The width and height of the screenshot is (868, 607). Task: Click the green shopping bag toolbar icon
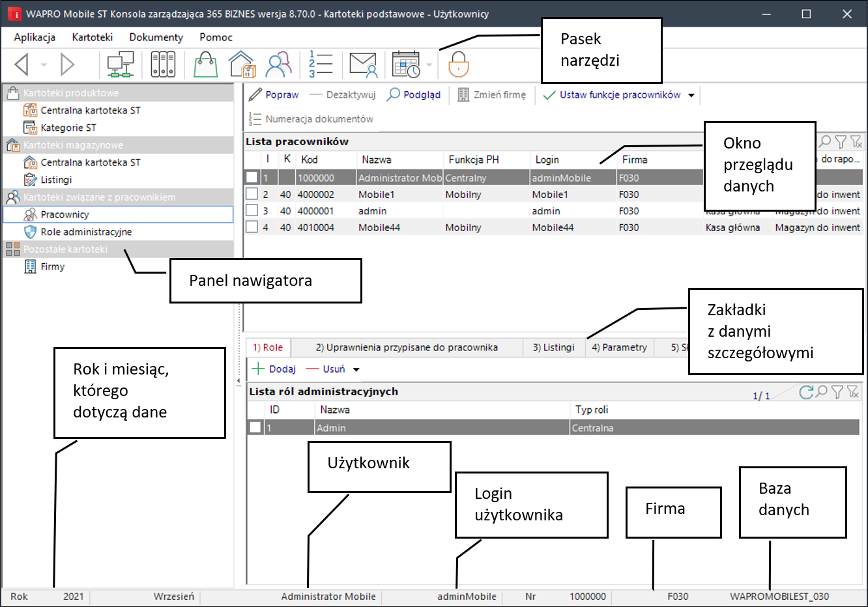click(206, 64)
